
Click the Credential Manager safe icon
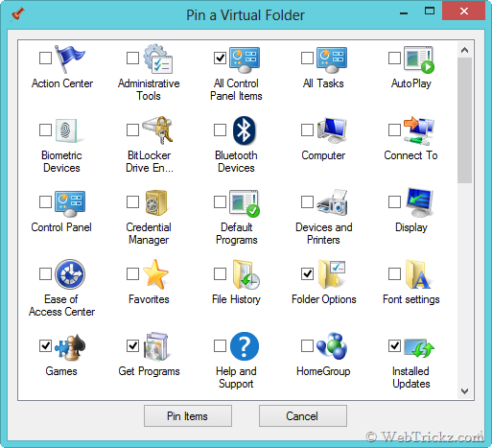[156, 202]
